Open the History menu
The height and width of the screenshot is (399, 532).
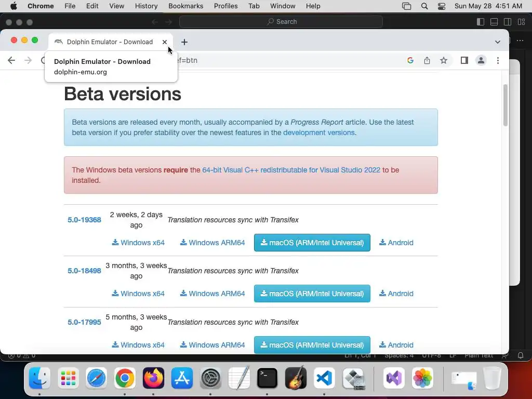pyautogui.click(x=146, y=6)
